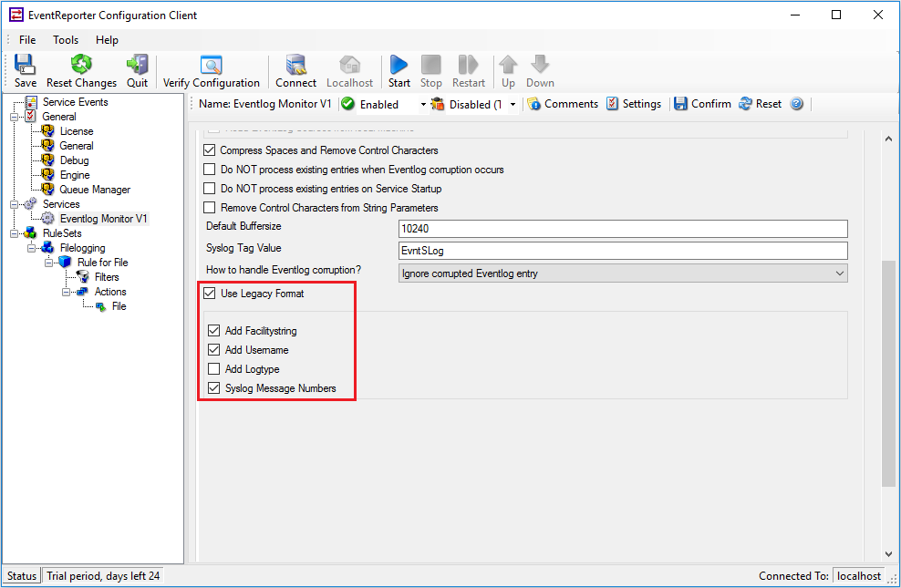Screen dimensions: 901x588
Task: Select the File action node
Action: (119, 306)
